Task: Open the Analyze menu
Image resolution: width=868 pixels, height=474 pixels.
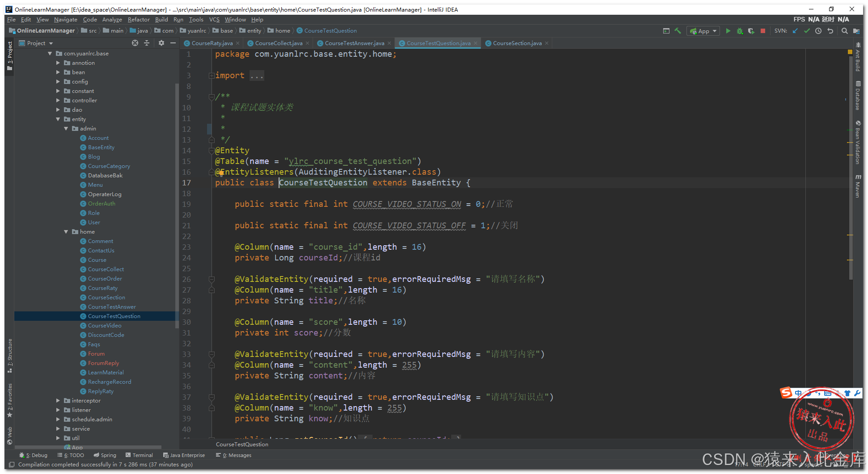Action: click(112, 20)
